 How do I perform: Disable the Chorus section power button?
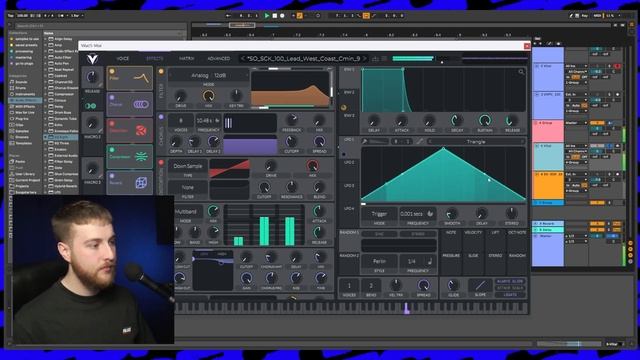161,117
